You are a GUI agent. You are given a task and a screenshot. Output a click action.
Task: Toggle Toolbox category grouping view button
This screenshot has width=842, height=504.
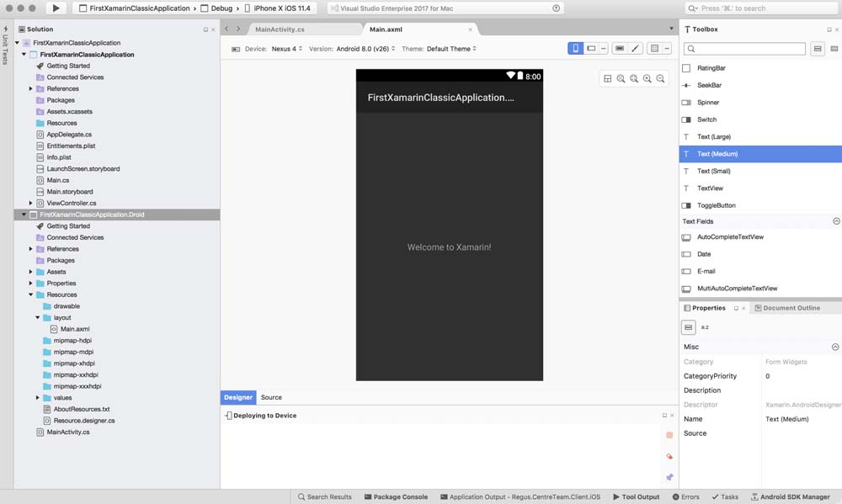point(817,49)
